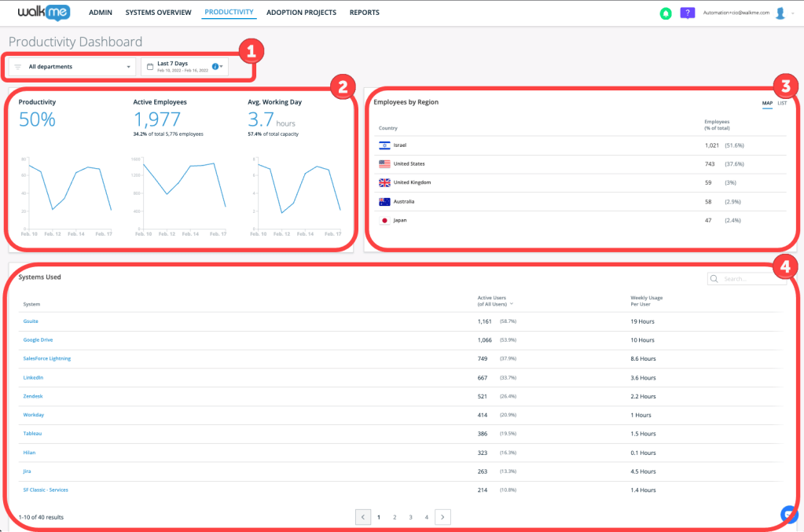Viewport: 804px width, 532px height.
Task: Click the Israel flag icon
Action: (384, 145)
